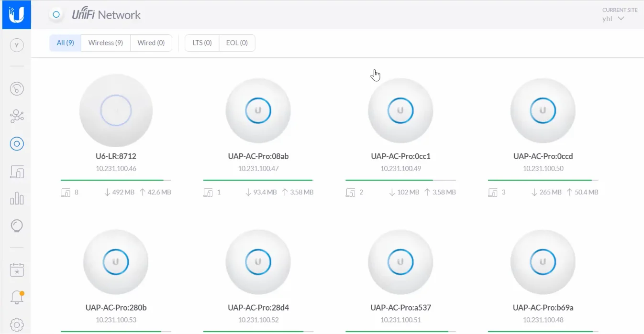Click clients icon under UAP-AC-Pro:0ccd
The image size is (644, 334).
pyautogui.click(x=492, y=193)
